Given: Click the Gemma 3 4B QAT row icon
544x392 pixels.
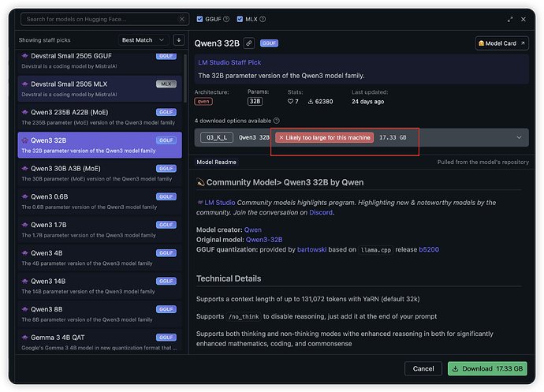Looking at the screenshot, I should (24, 337).
